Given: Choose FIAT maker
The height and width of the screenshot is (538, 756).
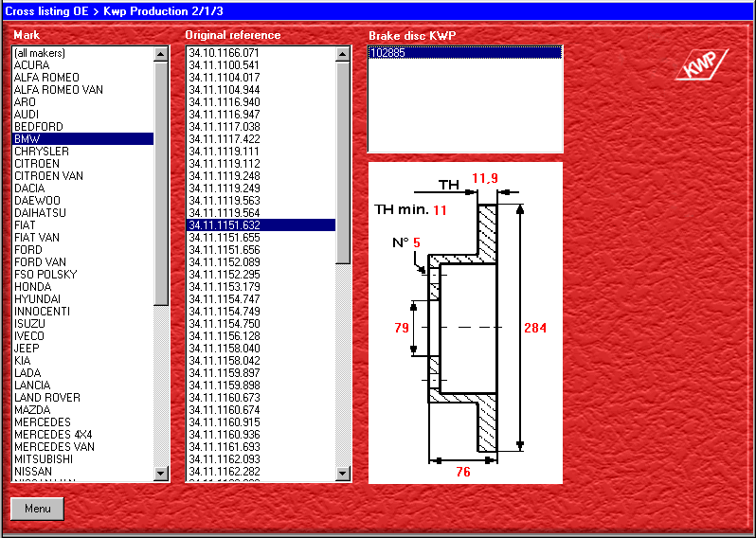Looking at the screenshot, I should 82,225.
